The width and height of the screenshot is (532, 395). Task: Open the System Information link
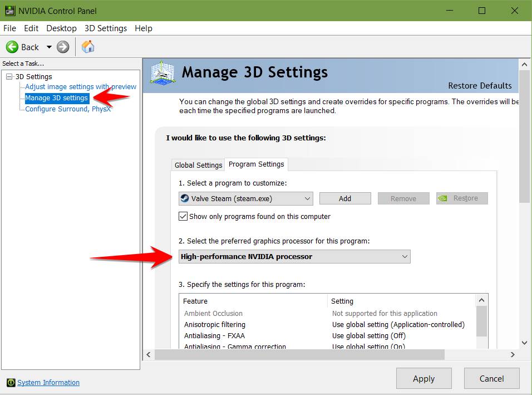[x=48, y=382]
